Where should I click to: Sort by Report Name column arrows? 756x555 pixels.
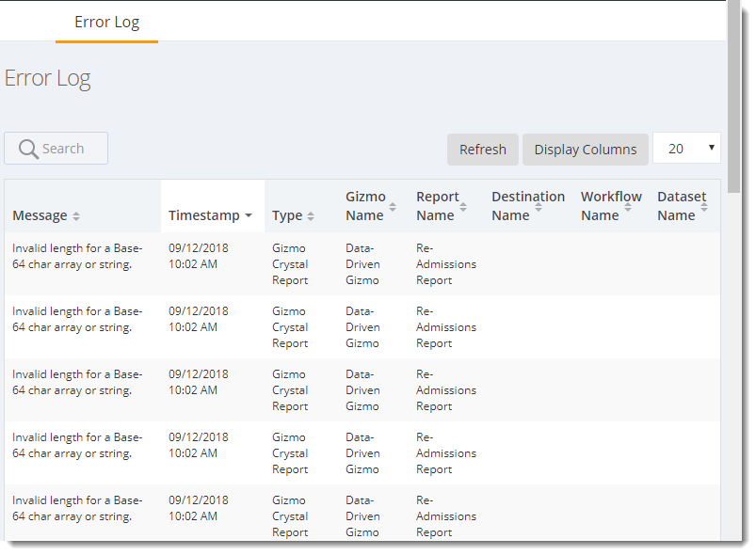tap(463, 207)
